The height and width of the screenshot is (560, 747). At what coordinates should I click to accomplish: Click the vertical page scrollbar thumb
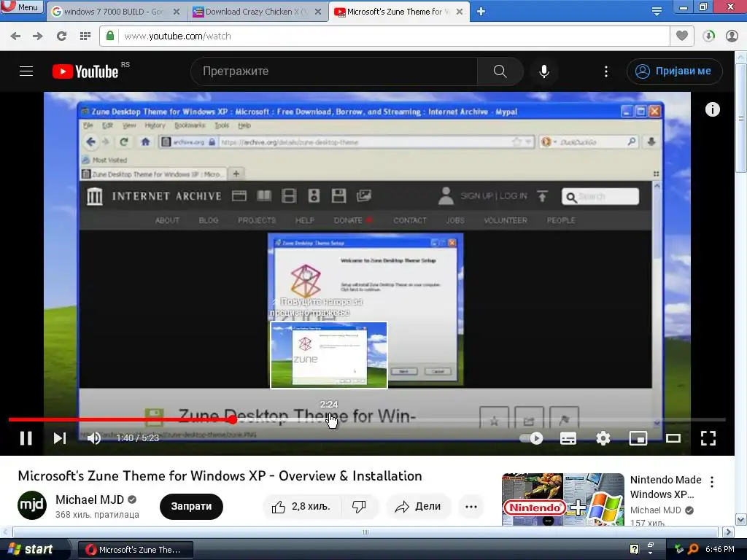741,117
